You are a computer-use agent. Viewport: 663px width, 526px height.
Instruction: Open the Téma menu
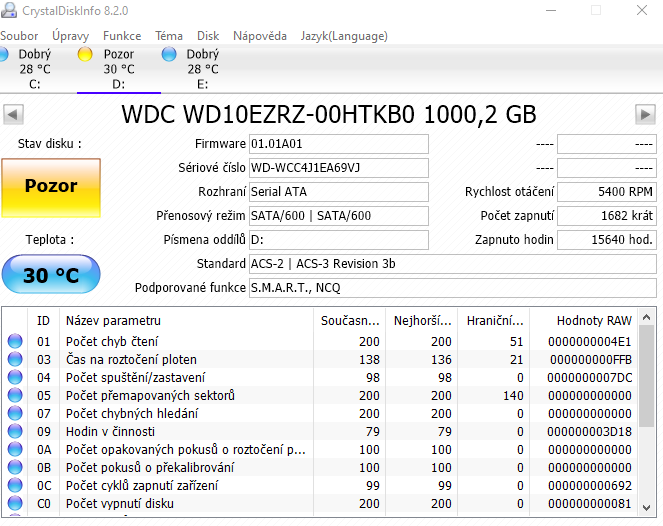coord(169,36)
